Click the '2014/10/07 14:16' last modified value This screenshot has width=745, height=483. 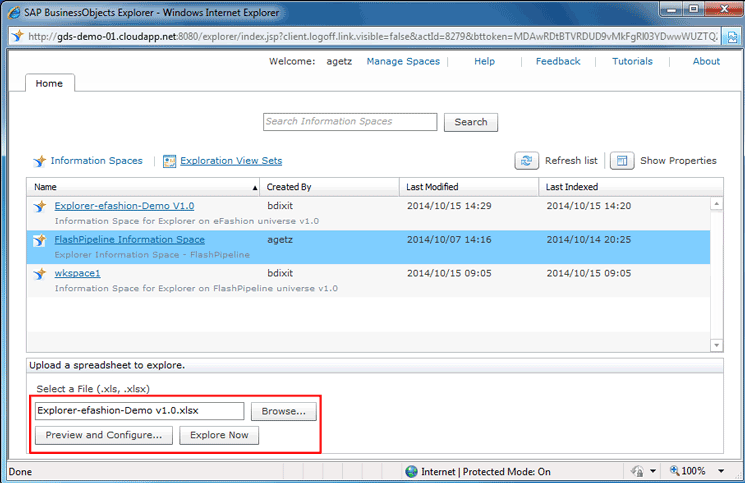[449, 239]
